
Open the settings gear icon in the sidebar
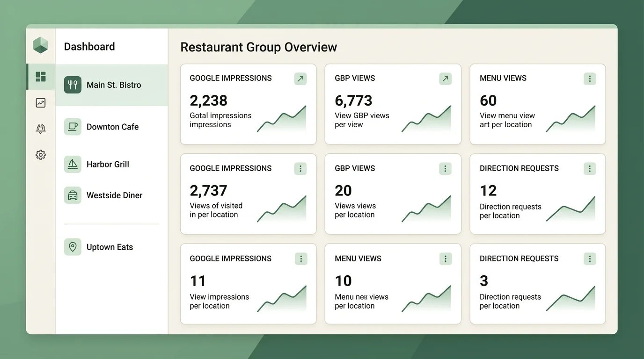[x=41, y=155]
